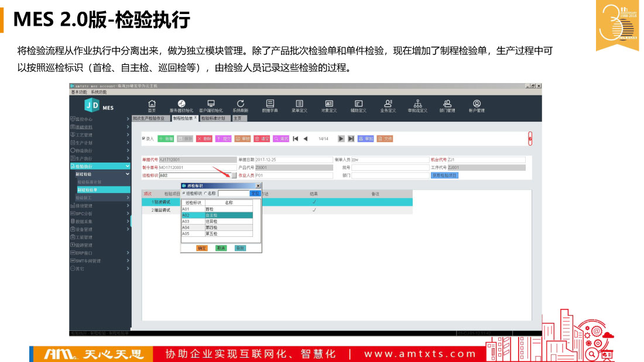
Task: Open lookup button beside 巡检标识 field
Action: (x=234, y=175)
